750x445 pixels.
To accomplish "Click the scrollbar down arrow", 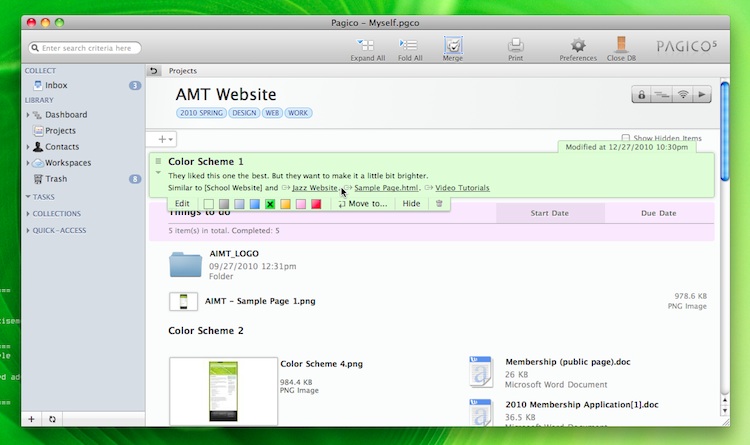I will [x=725, y=411].
